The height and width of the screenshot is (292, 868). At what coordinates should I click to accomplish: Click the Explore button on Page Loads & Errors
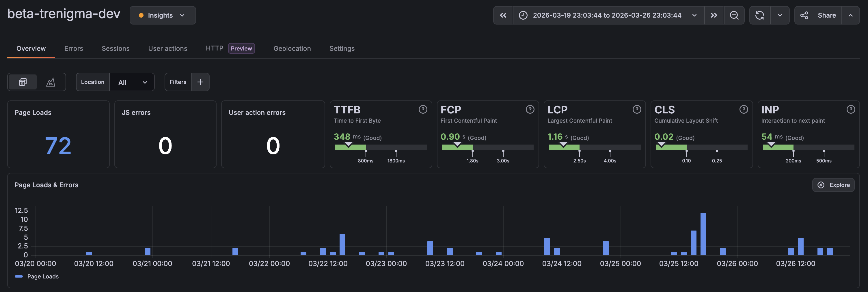833,185
